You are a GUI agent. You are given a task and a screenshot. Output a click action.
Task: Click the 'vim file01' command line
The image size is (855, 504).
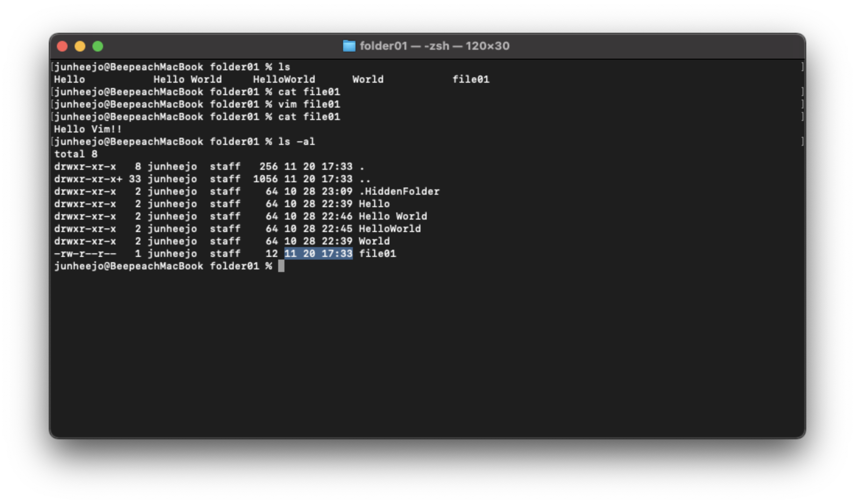[x=309, y=104]
